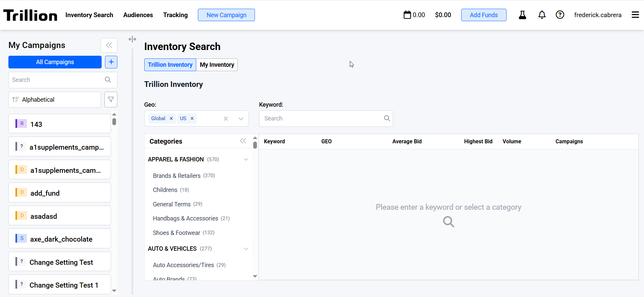Open the Alphabetical sort dropdown
The image size is (644, 297).
55,100
